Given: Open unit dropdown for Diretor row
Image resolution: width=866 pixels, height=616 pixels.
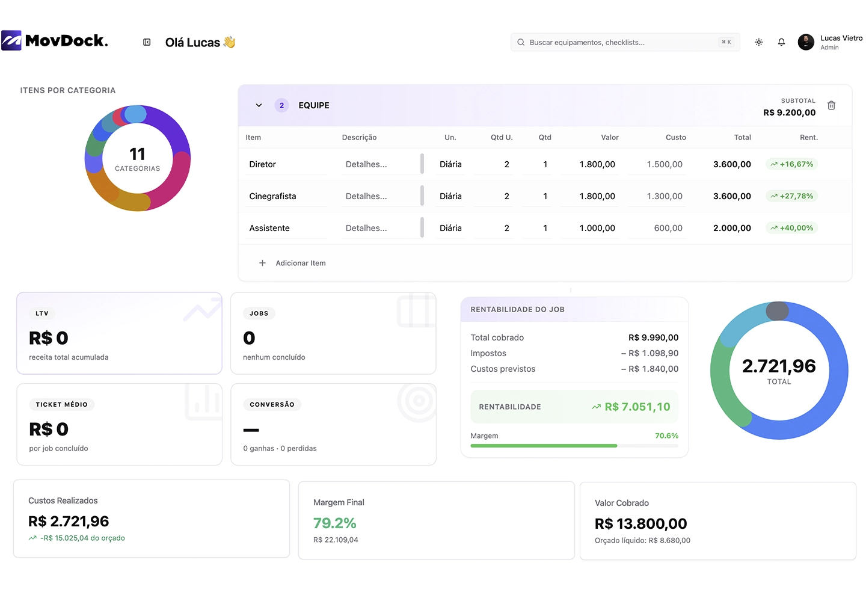Looking at the screenshot, I should coord(450,164).
